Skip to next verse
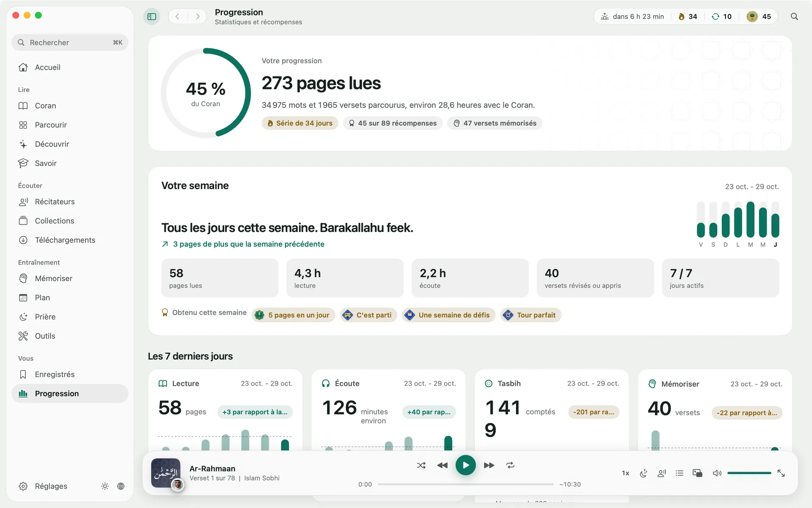The image size is (812, 508). tap(489, 465)
